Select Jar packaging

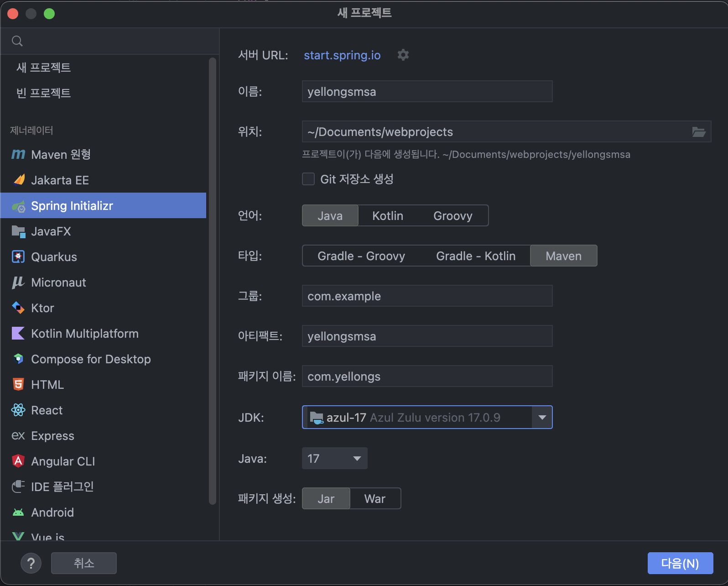326,498
